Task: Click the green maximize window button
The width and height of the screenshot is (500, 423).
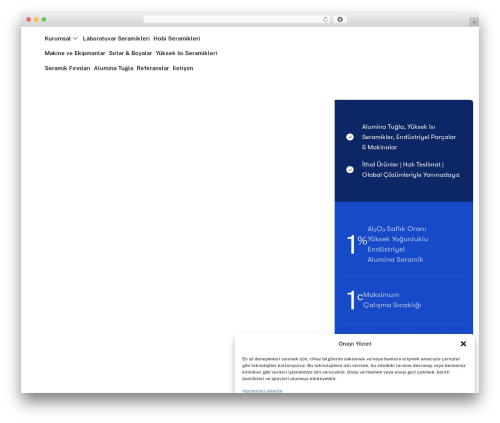Action: (44, 19)
